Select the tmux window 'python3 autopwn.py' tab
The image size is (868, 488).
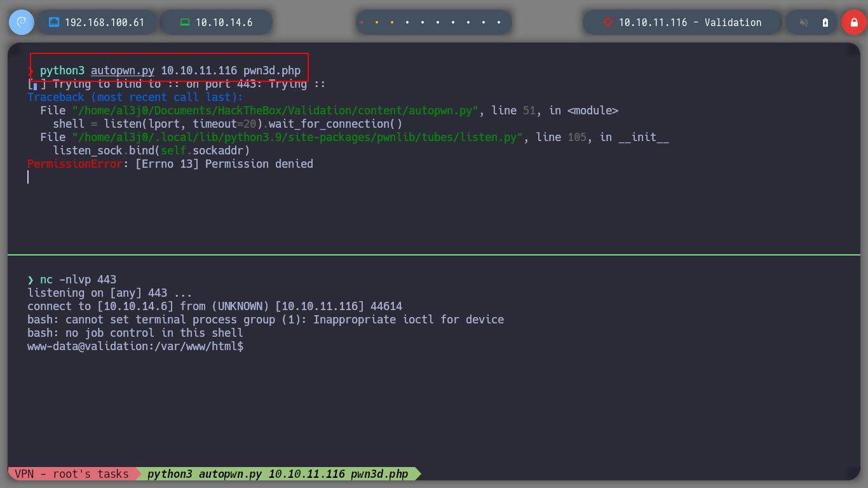click(278, 474)
